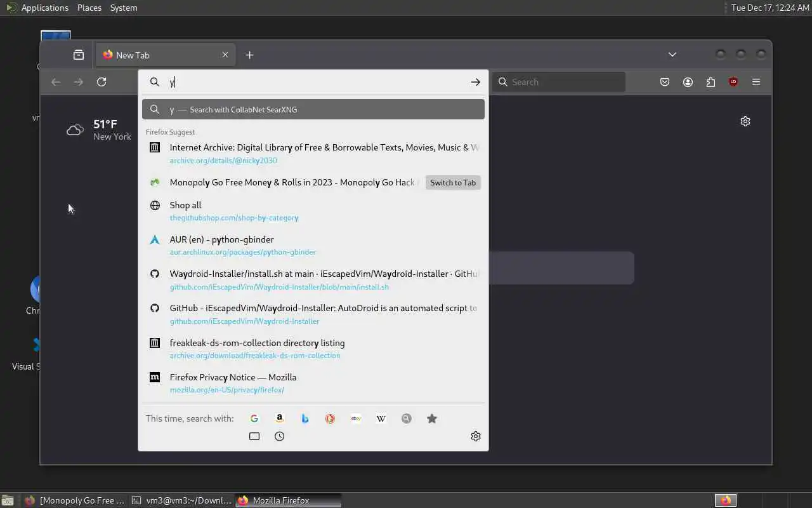Focus the address bar containing 'y'
This screenshot has width=812, height=508.
tap(313, 82)
